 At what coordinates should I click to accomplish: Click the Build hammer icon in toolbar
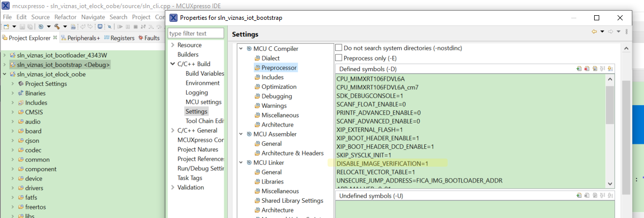point(57,26)
